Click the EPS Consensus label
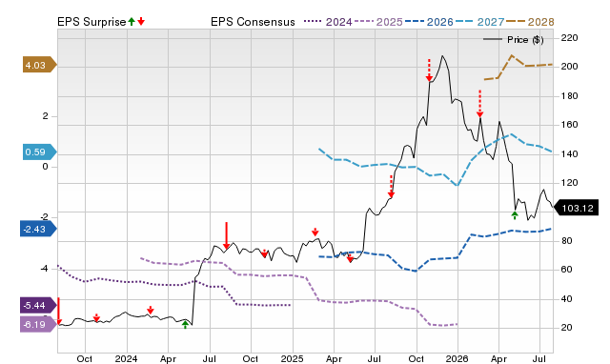 coord(253,22)
